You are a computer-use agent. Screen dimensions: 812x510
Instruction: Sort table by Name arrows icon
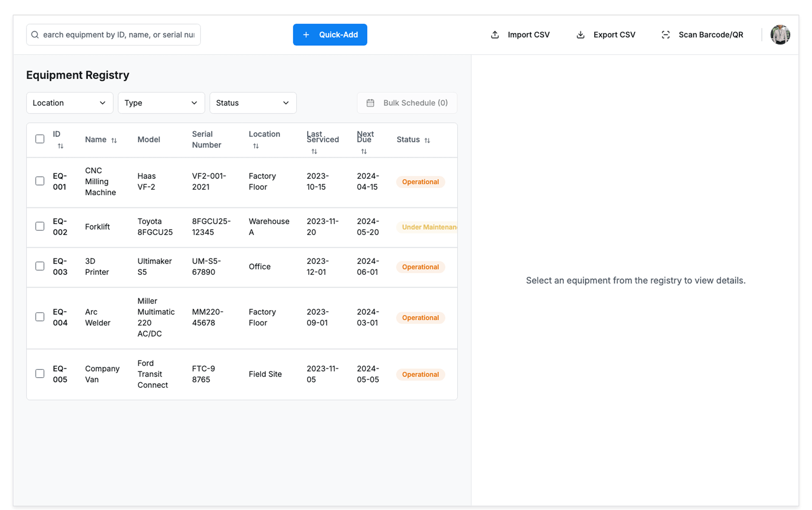pyautogui.click(x=114, y=140)
